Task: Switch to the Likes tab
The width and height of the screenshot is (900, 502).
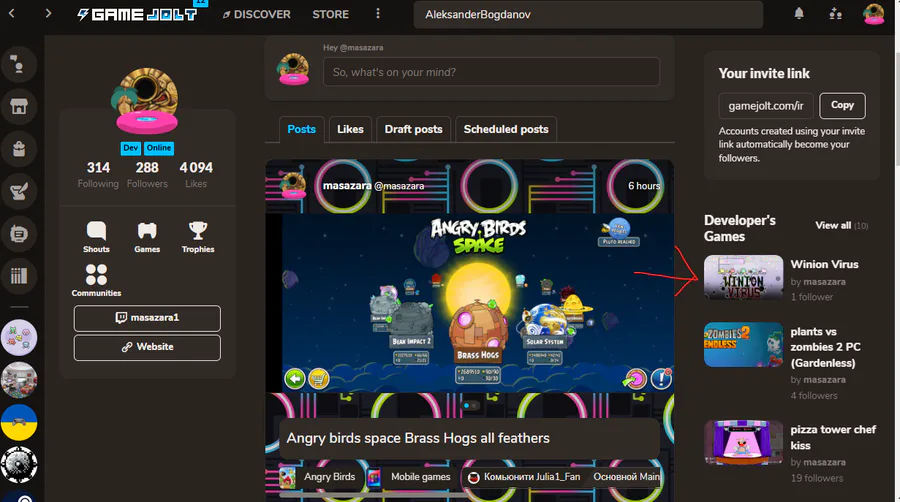Action: [x=350, y=129]
